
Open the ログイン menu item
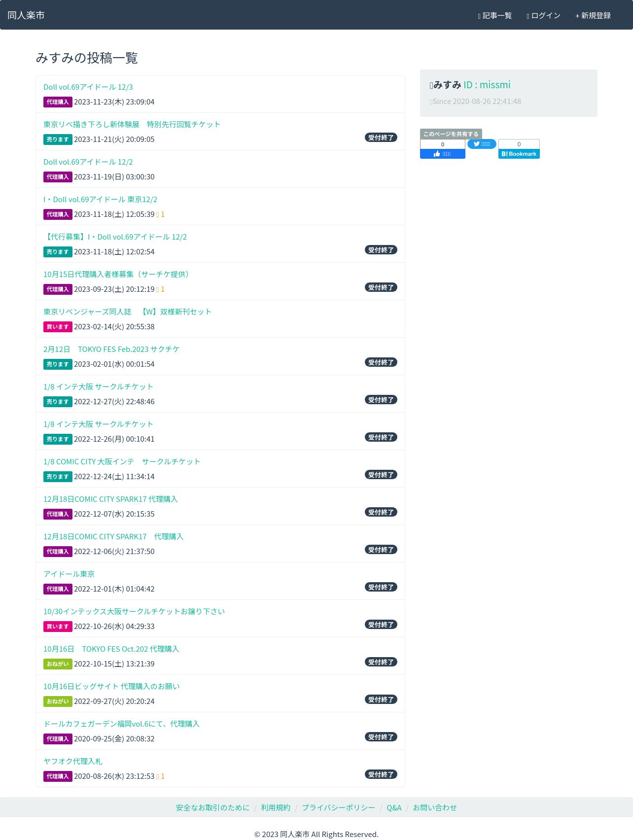(x=544, y=16)
